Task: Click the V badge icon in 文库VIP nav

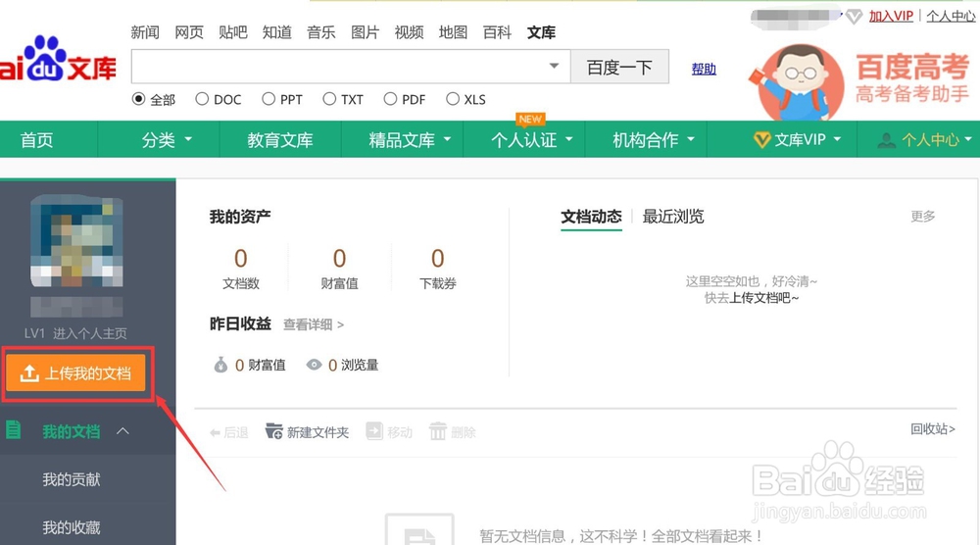Action: click(x=761, y=140)
